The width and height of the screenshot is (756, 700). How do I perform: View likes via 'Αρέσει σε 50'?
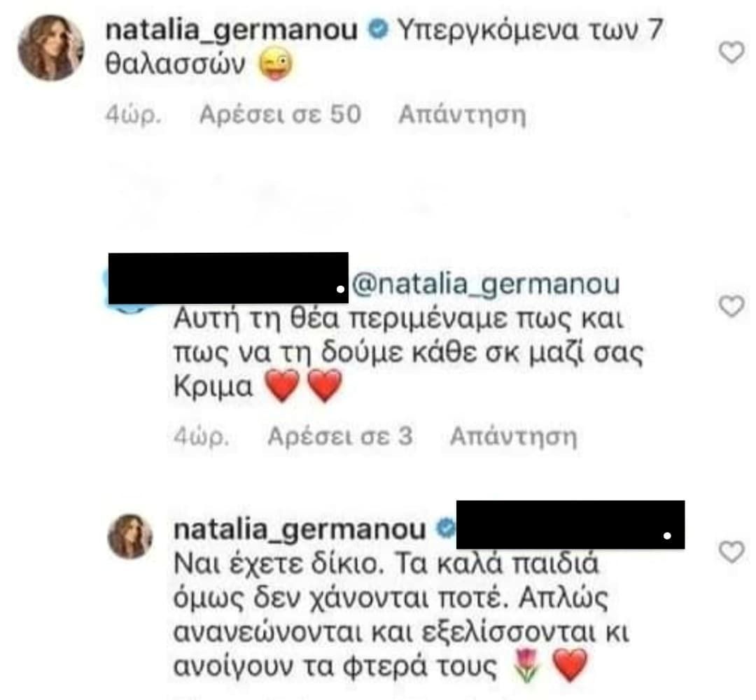[x=280, y=115]
